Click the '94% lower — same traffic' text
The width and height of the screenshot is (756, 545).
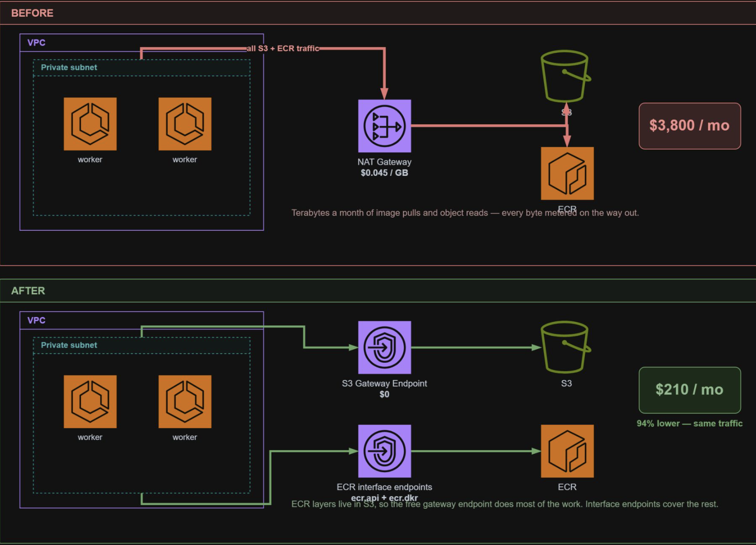690,424
